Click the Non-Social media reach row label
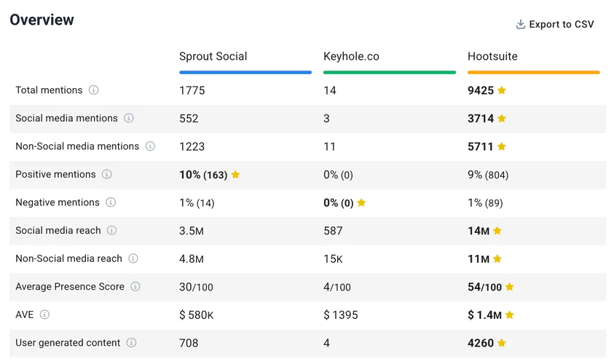Screen dimensions: 614x364 point(69,258)
